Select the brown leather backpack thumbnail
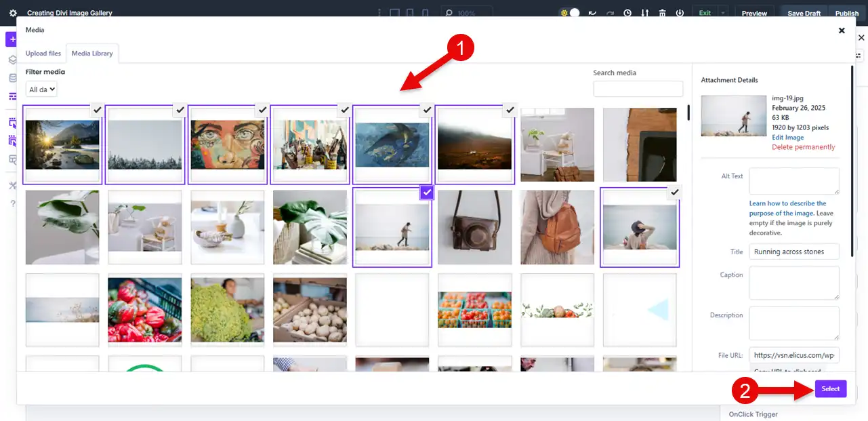This screenshot has width=868, height=421. (x=557, y=227)
